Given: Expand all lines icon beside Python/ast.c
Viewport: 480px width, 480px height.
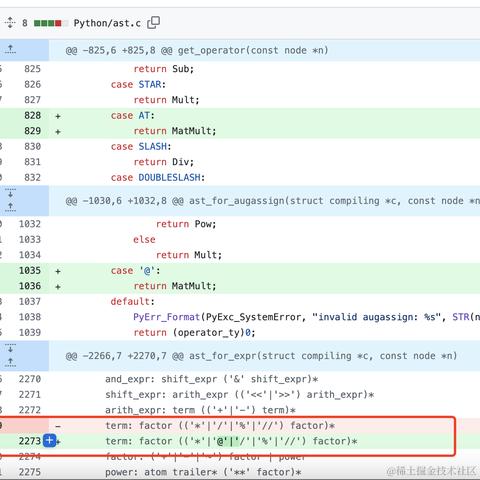Looking at the screenshot, I should pyautogui.click(x=10, y=23).
